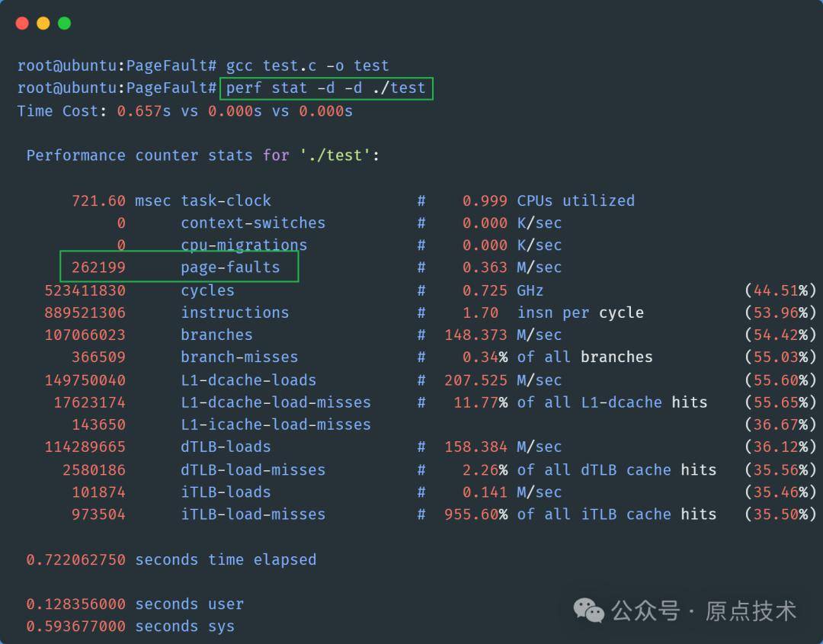Viewport: 823px width, 644px height.
Task: Click the green maximize window dot
Action: coord(64,23)
